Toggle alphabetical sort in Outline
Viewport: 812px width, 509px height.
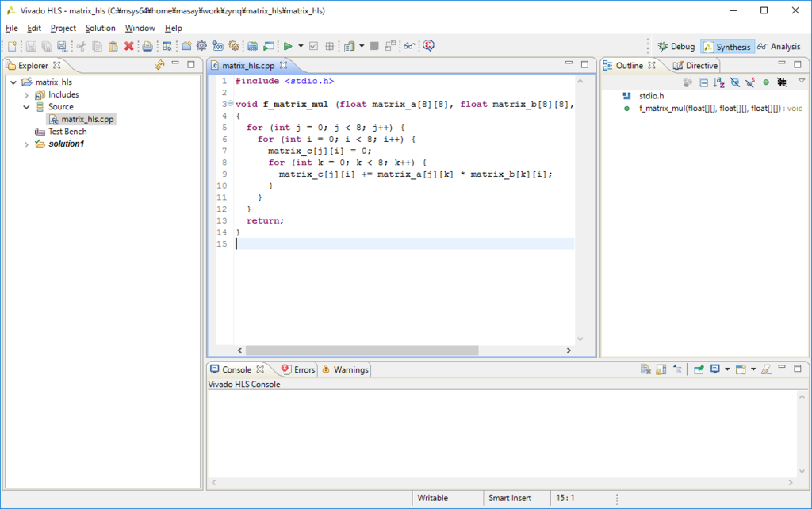click(x=718, y=82)
